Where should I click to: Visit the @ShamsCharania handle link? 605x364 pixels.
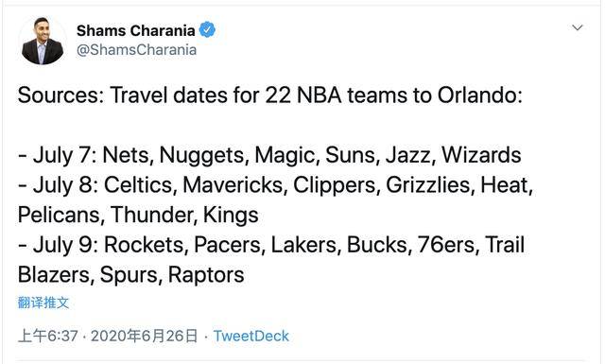[136, 50]
